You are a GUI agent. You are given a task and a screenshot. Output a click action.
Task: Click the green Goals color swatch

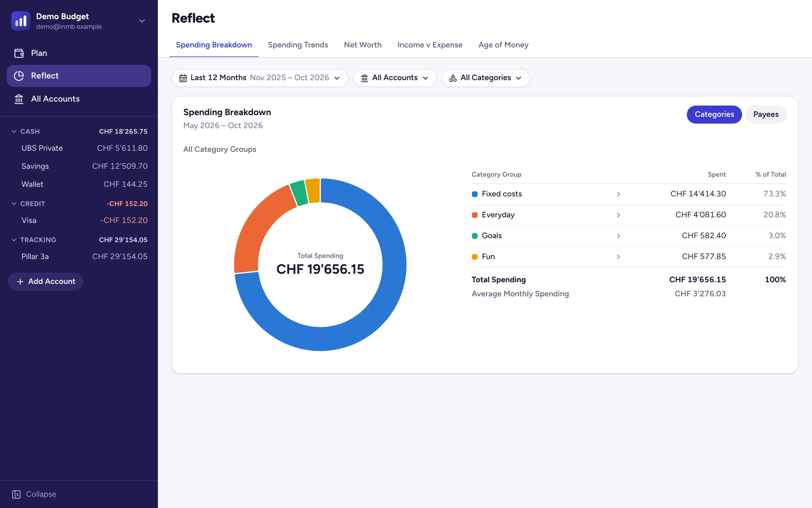pos(475,236)
